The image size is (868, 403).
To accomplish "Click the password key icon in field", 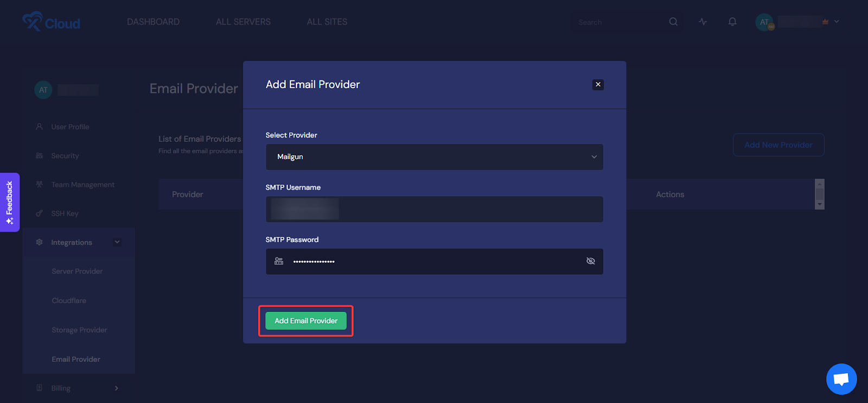I will coord(279,261).
